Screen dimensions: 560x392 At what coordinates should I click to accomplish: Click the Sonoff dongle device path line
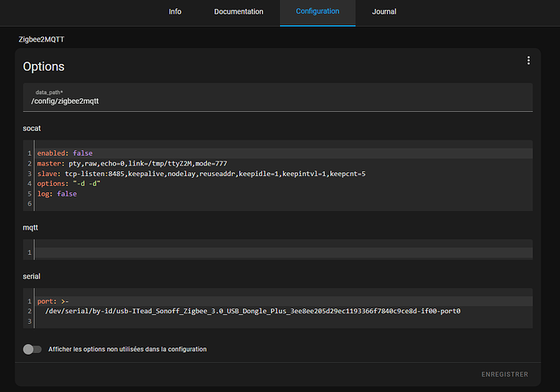tap(284, 311)
